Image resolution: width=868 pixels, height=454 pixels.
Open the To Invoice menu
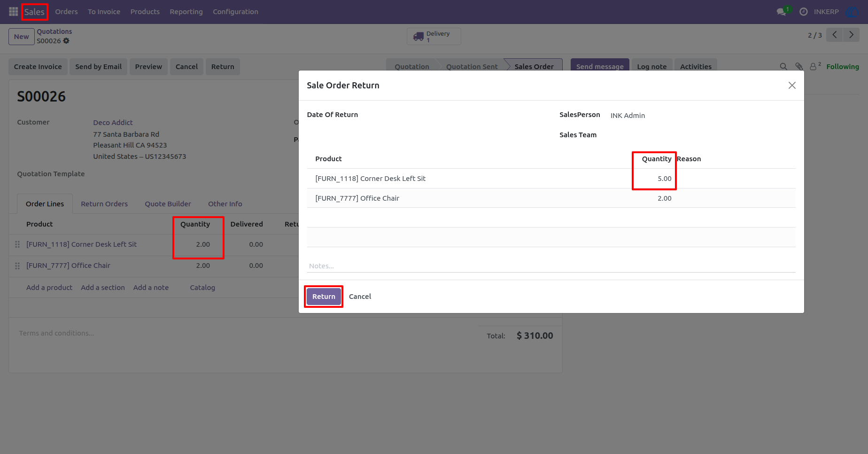point(104,12)
